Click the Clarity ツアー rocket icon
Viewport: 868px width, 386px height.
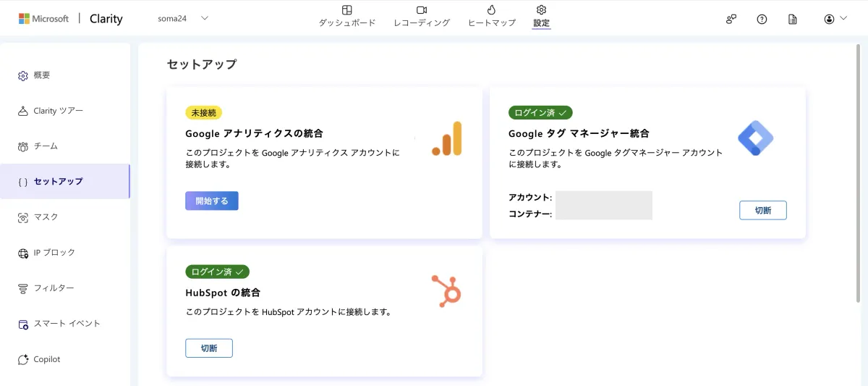22,111
